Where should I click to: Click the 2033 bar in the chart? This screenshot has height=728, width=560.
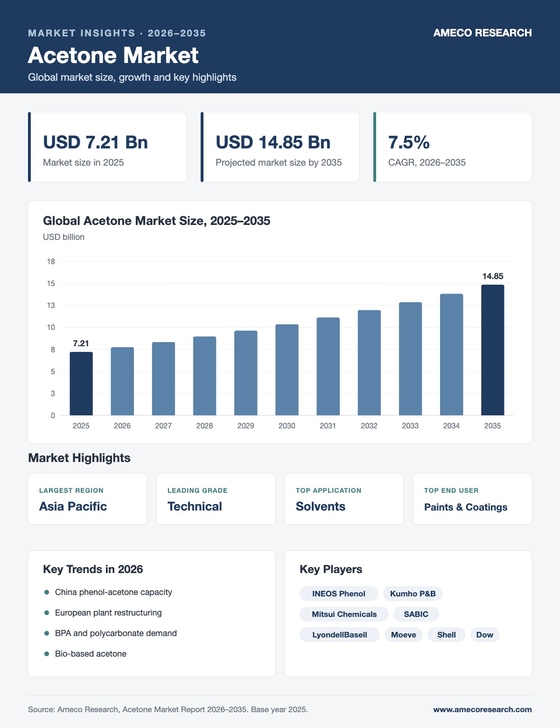pos(410,359)
